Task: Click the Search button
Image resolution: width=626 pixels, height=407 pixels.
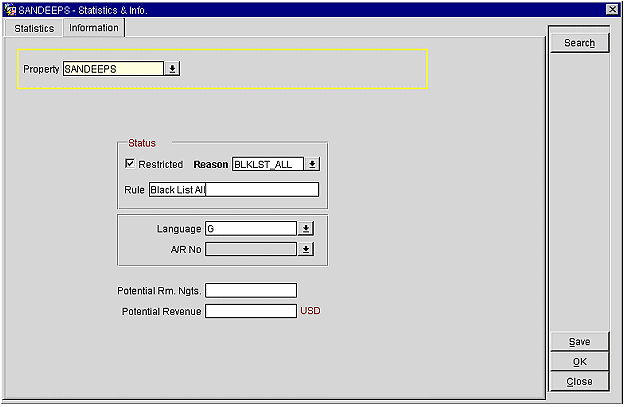Action: tap(579, 43)
